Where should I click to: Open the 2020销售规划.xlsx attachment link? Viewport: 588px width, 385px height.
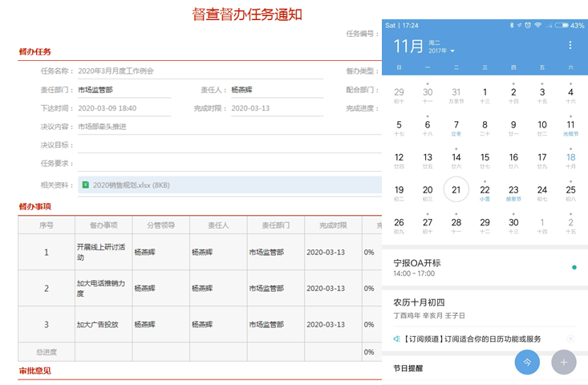point(131,185)
